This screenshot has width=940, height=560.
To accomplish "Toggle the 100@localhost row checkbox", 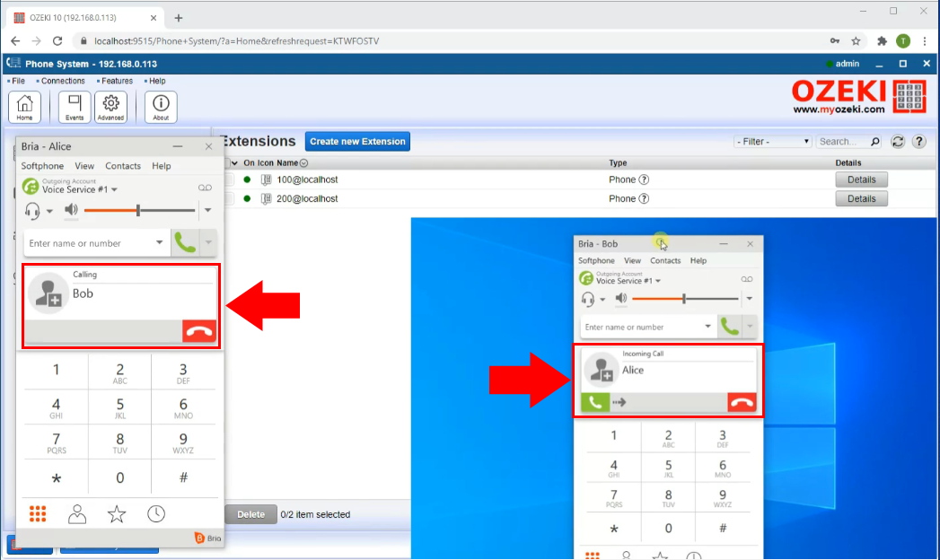I will pyautogui.click(x=229, y=179).
